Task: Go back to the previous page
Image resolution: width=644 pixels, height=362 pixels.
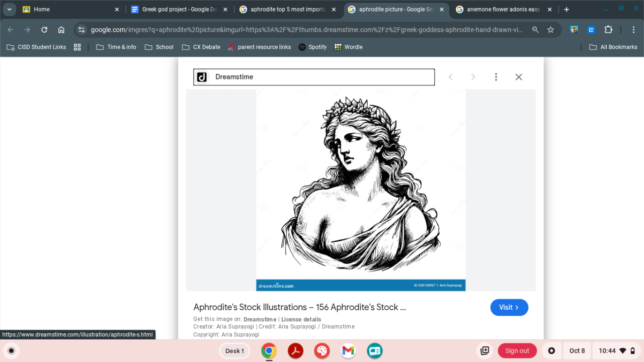Action: [x=11, y=30]
